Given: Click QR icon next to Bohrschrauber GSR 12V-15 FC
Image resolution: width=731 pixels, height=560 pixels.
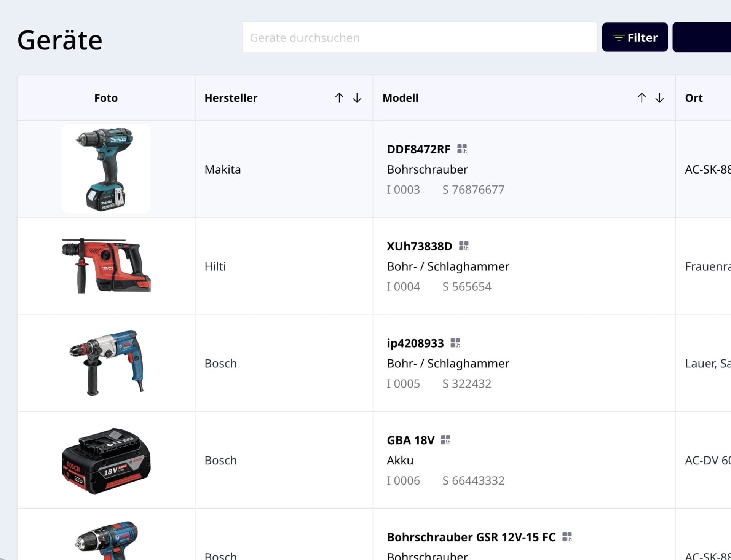Looking at the screenshot, I should 567,537.
